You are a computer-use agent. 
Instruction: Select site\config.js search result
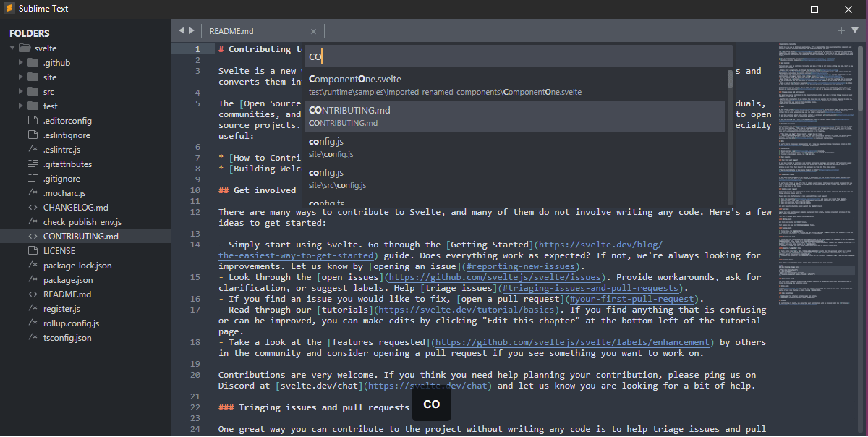click(x=514, y=148)
